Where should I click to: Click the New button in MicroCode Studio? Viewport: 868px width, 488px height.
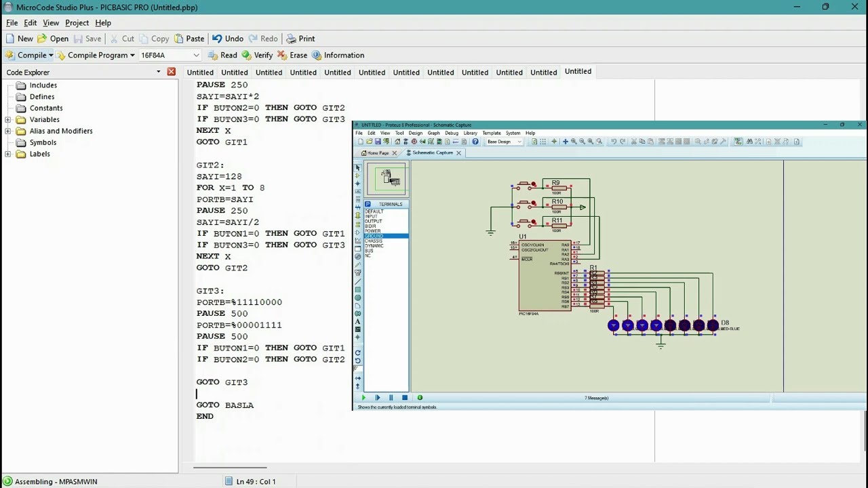click(19, 39)
